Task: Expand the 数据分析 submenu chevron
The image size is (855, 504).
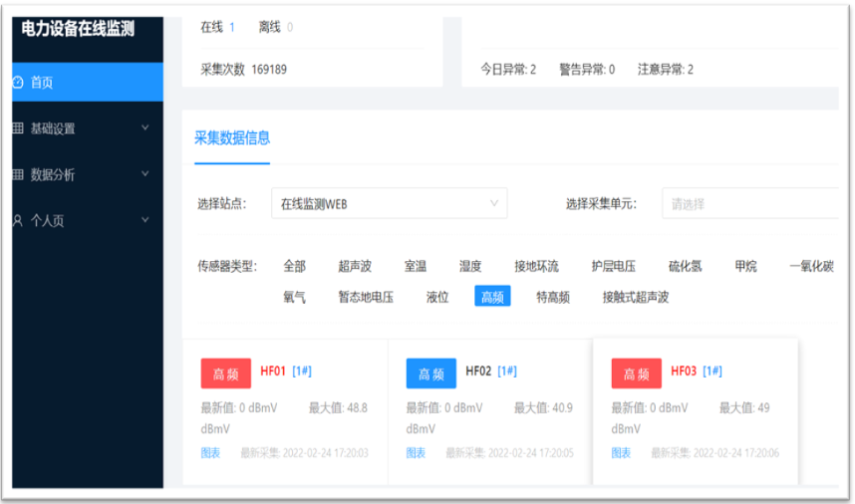Action: (x=145, y=174)
